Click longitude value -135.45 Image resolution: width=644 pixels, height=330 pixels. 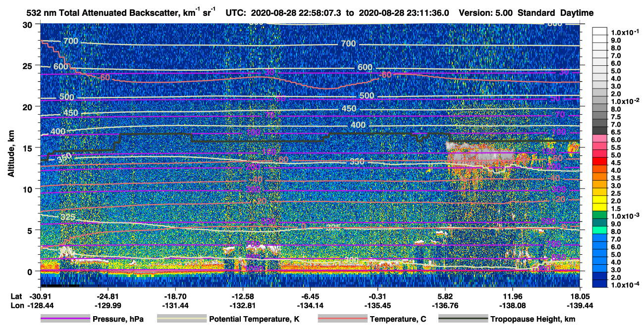tap(377, 305)
